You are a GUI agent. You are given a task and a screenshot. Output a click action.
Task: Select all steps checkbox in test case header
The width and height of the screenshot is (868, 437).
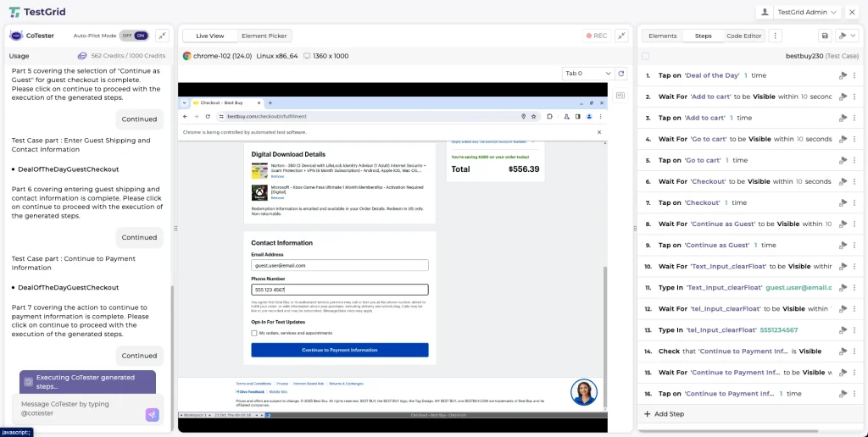click(645, 56)
